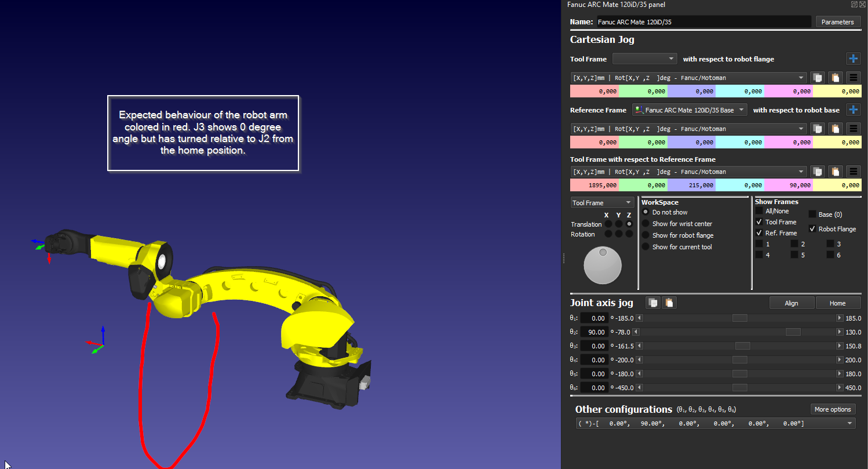Open the Tool Frame jog mode dropdown above Translation
Viewport: 868px width, 469px height.
pyautogui.click(x=602, y=203)
